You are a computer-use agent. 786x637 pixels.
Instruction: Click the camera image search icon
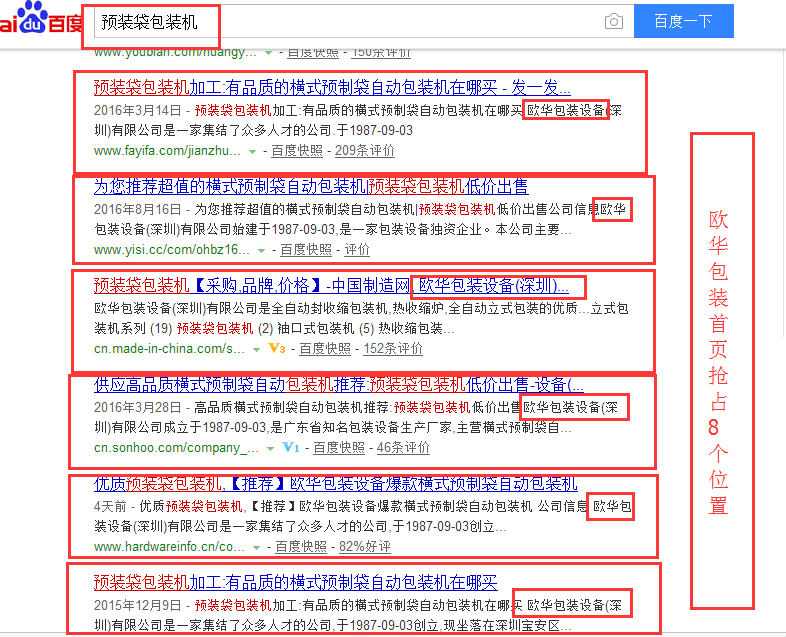click(613, 21)
